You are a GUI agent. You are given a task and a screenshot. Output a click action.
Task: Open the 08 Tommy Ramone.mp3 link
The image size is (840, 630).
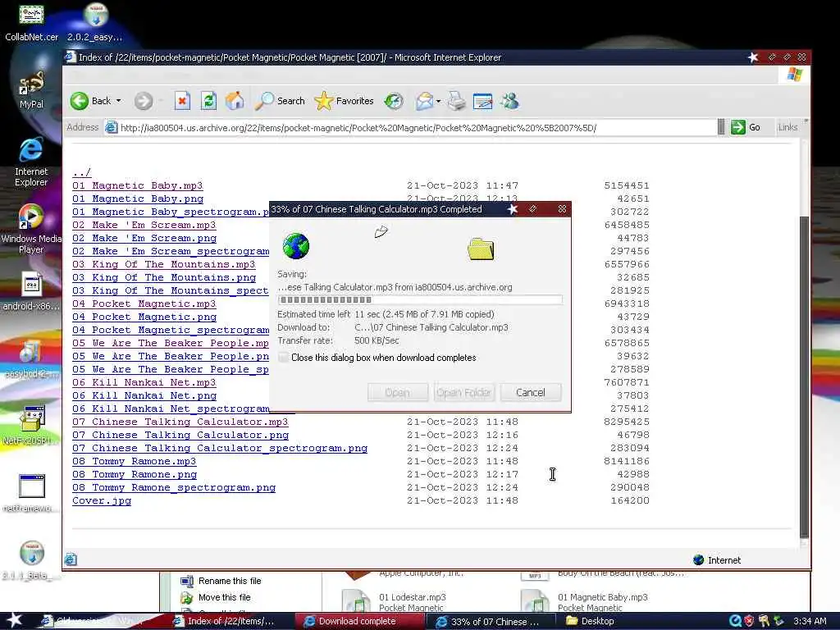tap(135, 461)
